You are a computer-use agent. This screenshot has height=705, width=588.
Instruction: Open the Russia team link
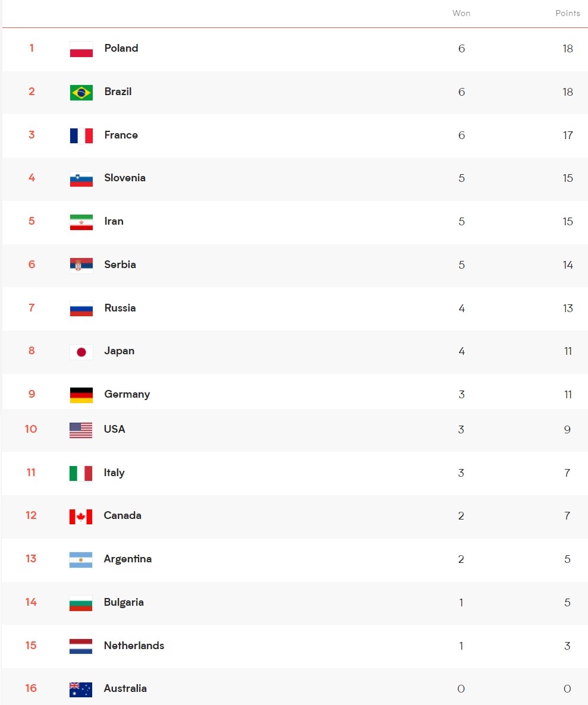click(x=120, y=308)
